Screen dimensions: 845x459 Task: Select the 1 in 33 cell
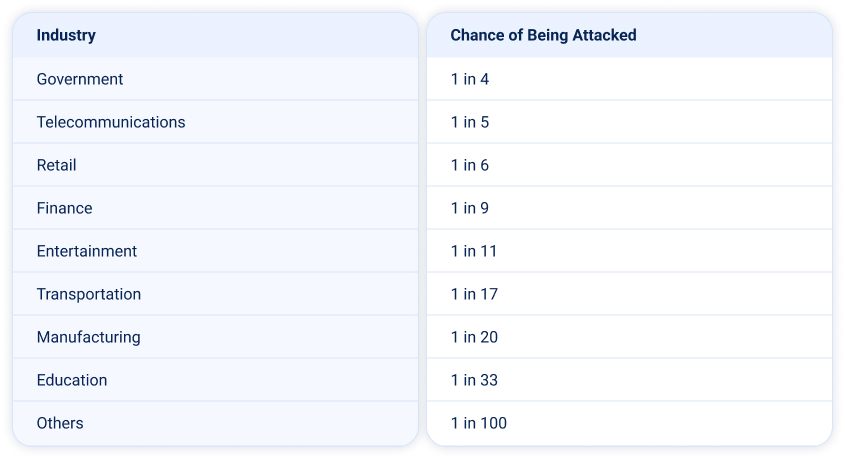[474, 380]
